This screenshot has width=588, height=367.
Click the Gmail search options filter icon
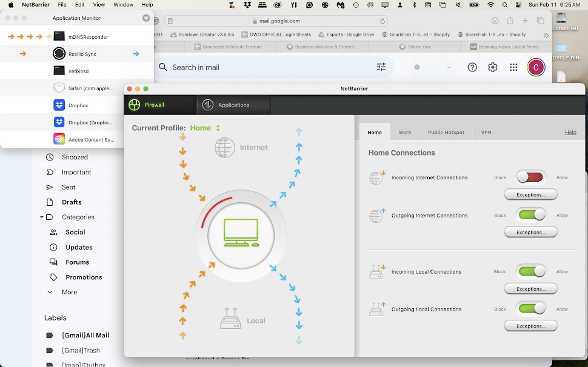point(381,67)
